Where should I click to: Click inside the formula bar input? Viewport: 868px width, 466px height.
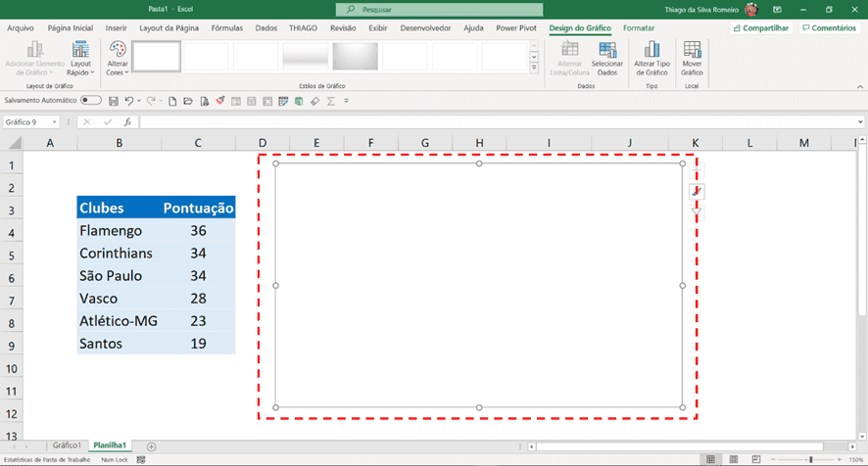click(497, 121)
